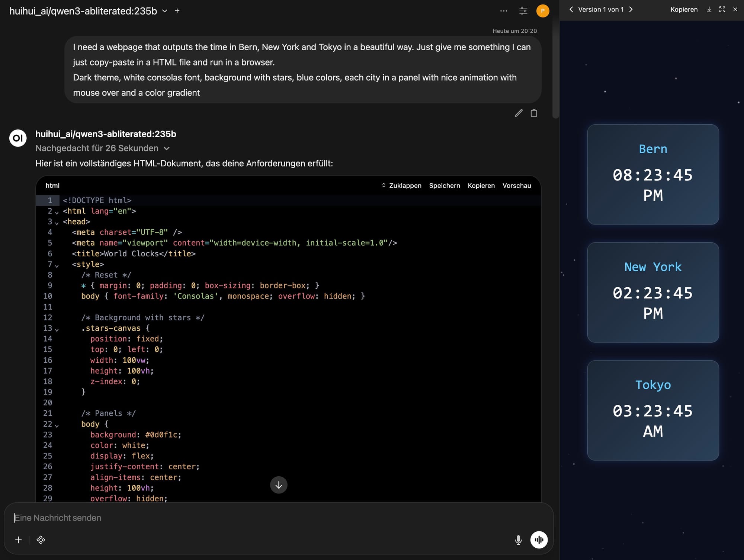Fold the style tag at line 7
Screen dimensions: 744x560
point(57,266)
